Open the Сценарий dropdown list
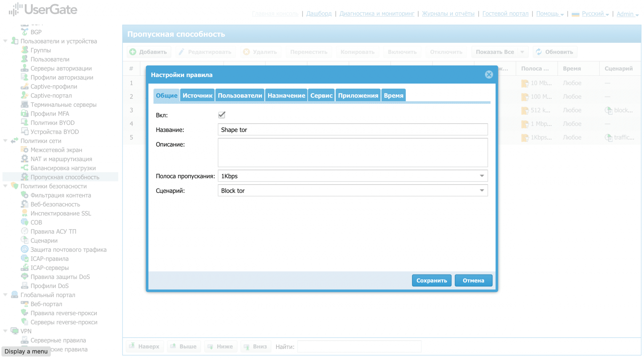 tap(482, 190)
